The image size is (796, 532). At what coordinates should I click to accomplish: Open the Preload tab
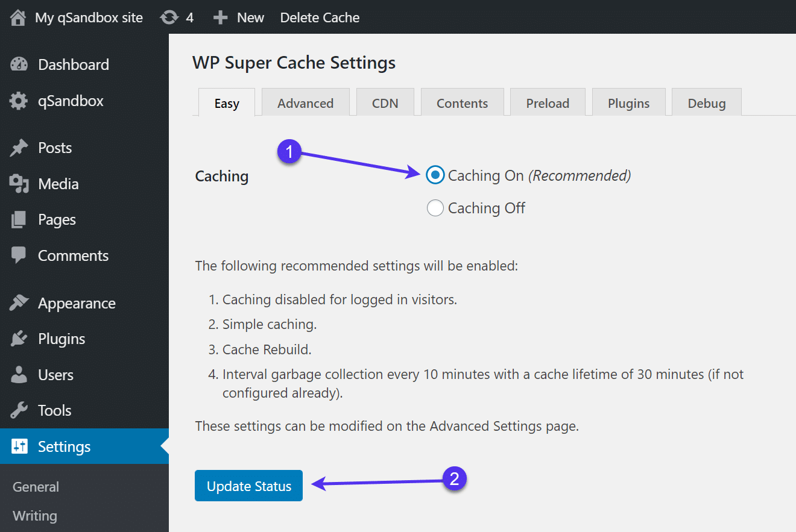(x=548, y=102)
